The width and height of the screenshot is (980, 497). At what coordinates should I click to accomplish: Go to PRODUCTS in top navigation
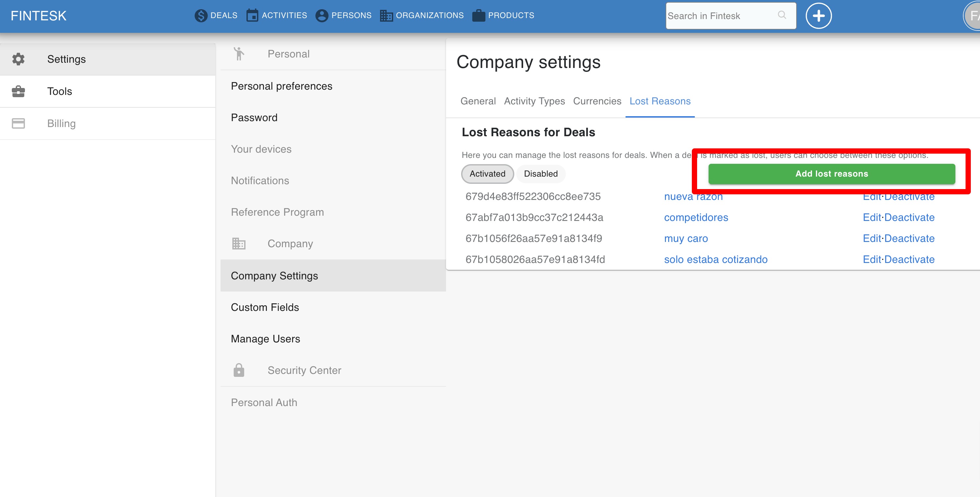pos(511,16)
